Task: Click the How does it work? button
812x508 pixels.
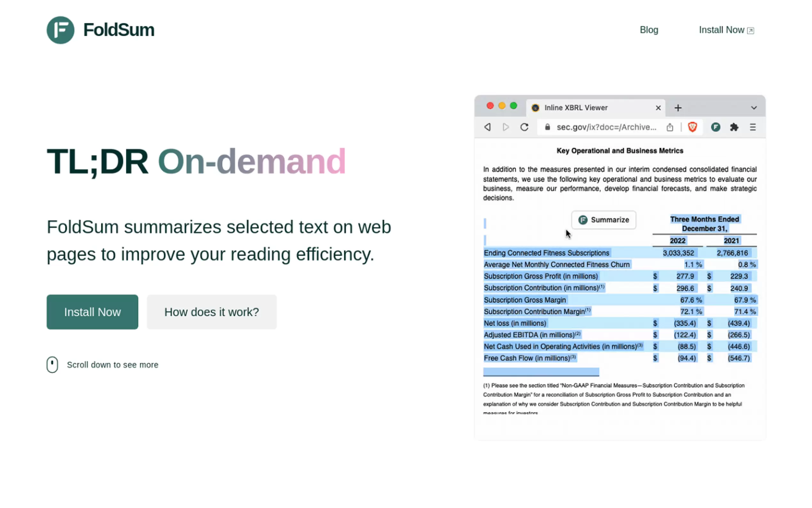Action: point(212,312)
